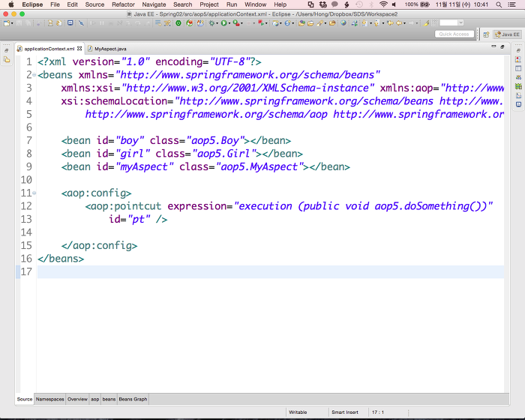Click the Previous Annotation icon

376,23
